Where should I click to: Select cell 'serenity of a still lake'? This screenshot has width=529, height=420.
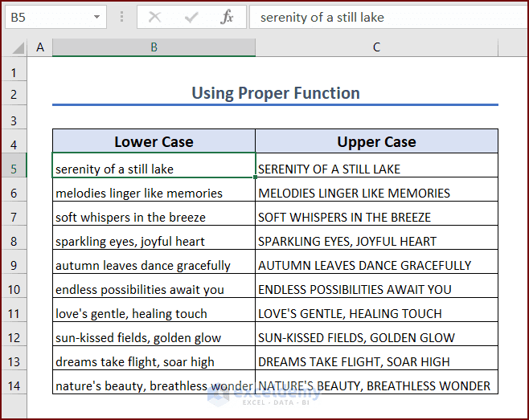[154, 165]
